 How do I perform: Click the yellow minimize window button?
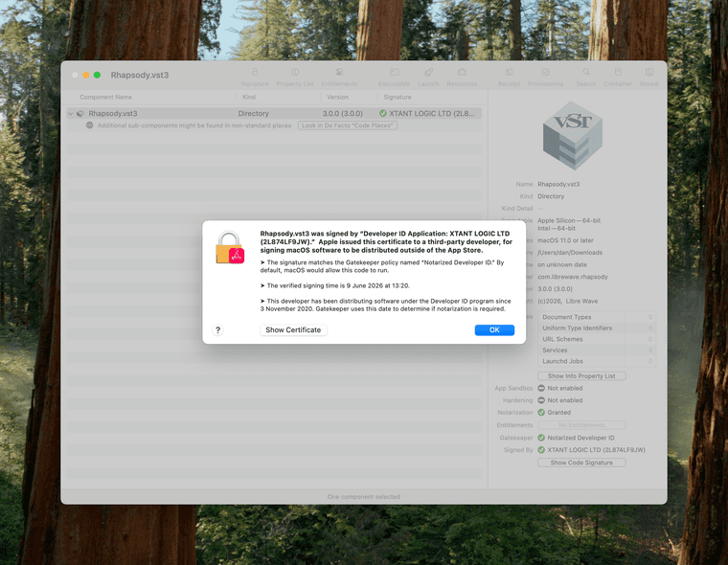pyautogui.click(x=86, y=75)
